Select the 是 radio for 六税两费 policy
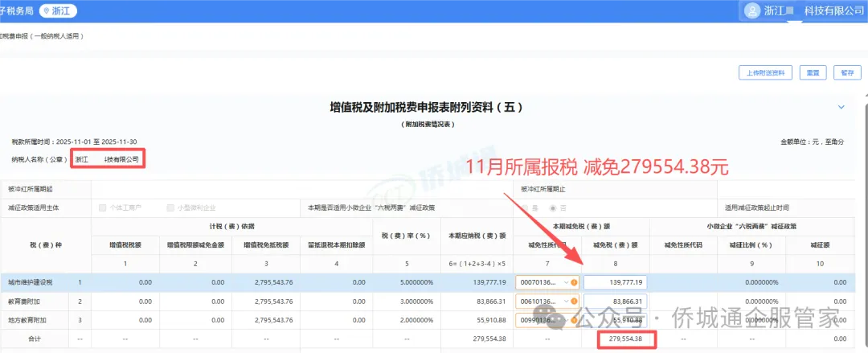This screenshot has width=868, height=353. (x=526, y=207)
